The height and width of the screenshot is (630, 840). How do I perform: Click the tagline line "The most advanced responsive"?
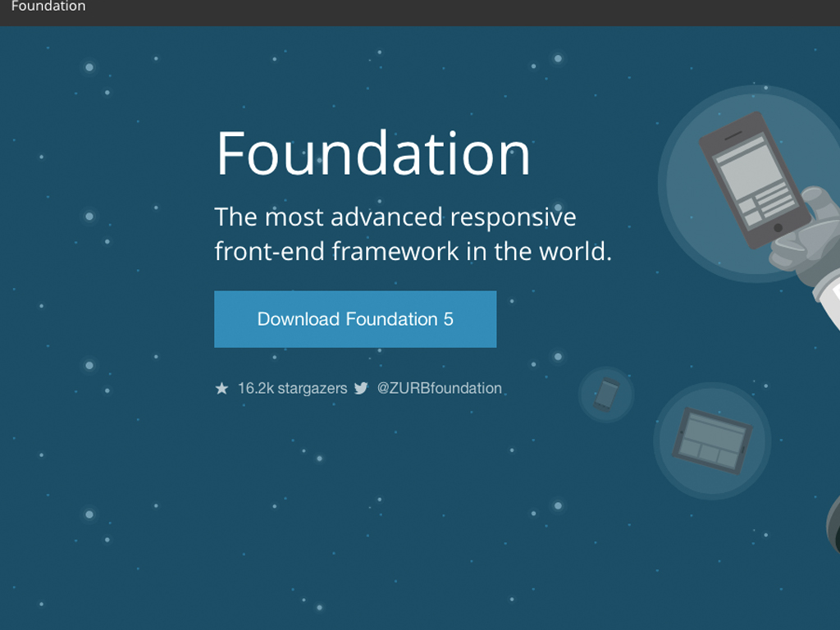point(395,217)
